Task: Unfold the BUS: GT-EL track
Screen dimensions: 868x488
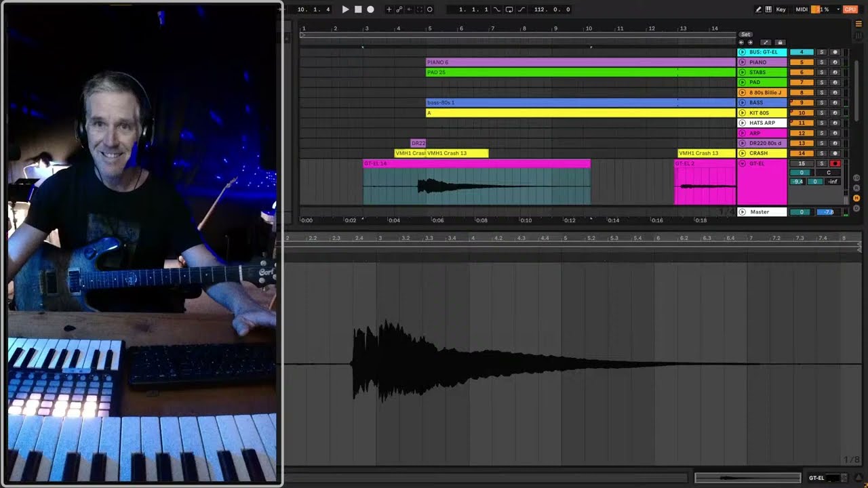Action: (x=742, y=52)
